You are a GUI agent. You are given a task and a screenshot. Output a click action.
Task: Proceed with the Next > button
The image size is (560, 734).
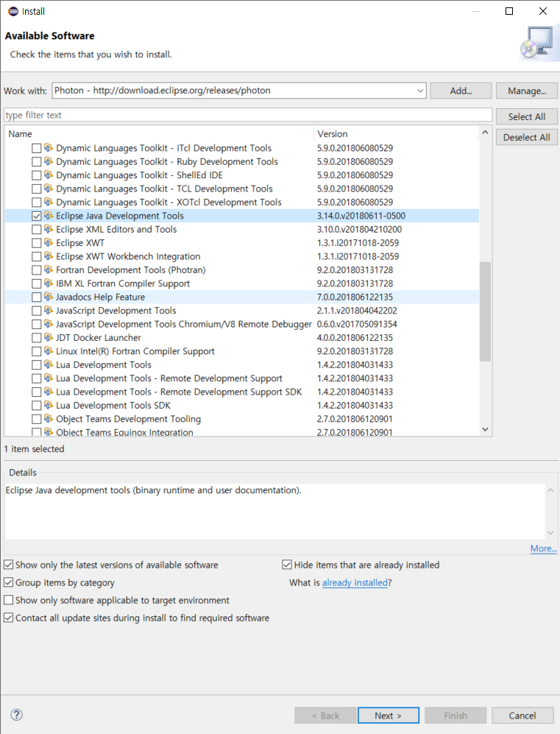pyautogui.click(x=389, y=716)
